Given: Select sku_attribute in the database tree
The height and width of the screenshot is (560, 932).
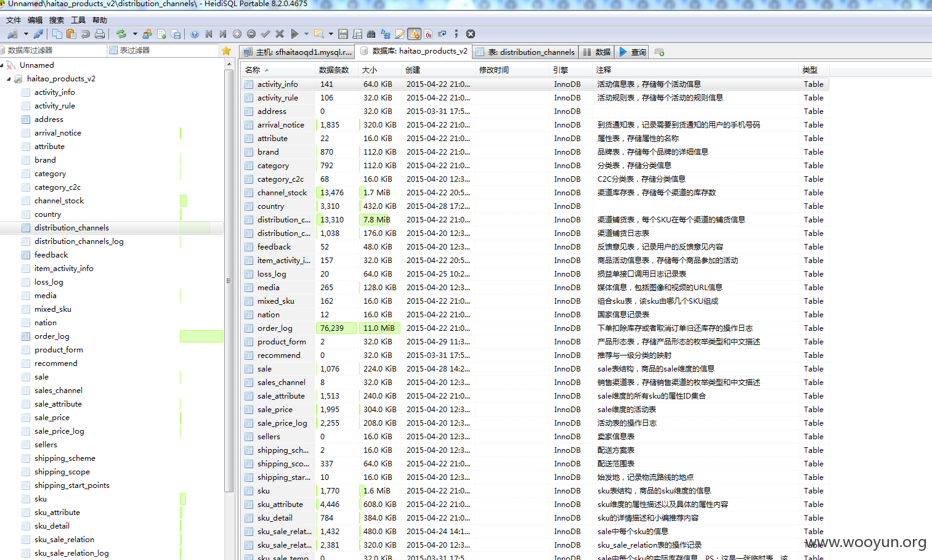Looking at the screenshot, I should pyautogui.click(x=57, y=513).
